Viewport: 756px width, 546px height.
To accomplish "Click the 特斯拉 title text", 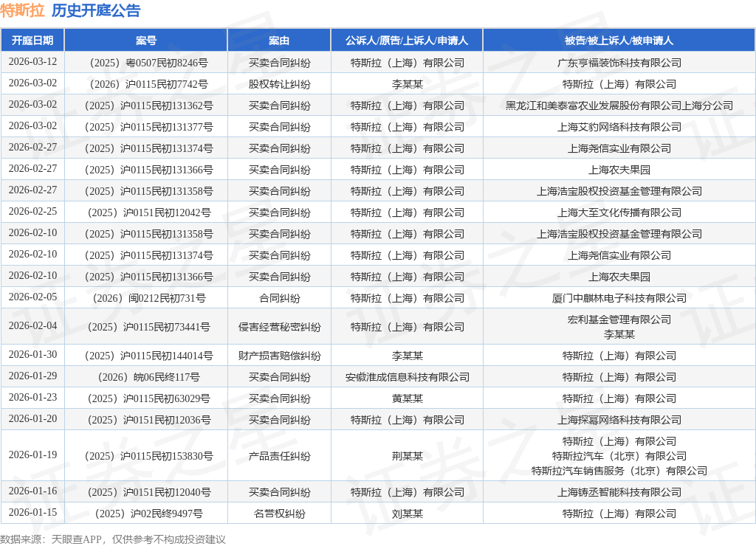I will [x=22, y=10].
